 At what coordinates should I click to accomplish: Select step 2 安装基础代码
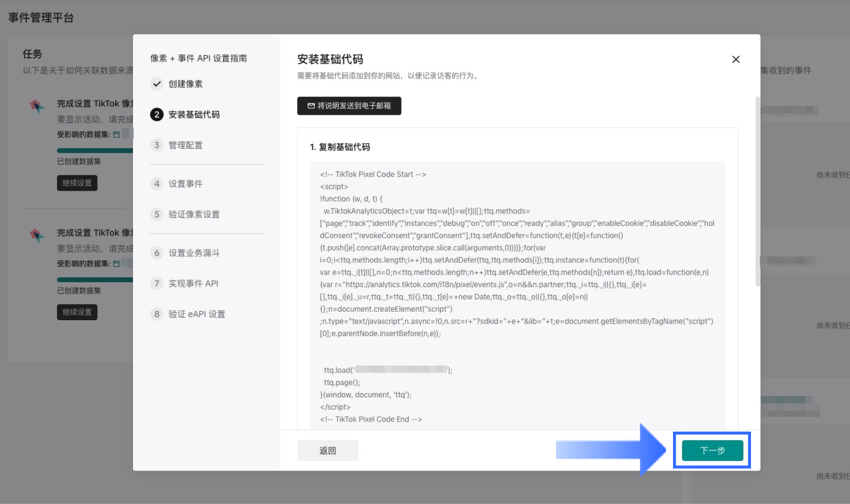[185, 114]
